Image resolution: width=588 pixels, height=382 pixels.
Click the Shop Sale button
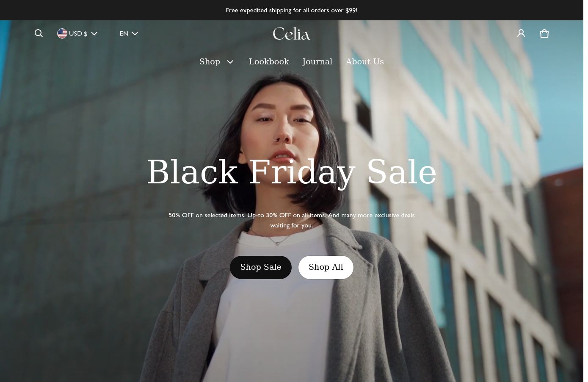pos(261,267)
